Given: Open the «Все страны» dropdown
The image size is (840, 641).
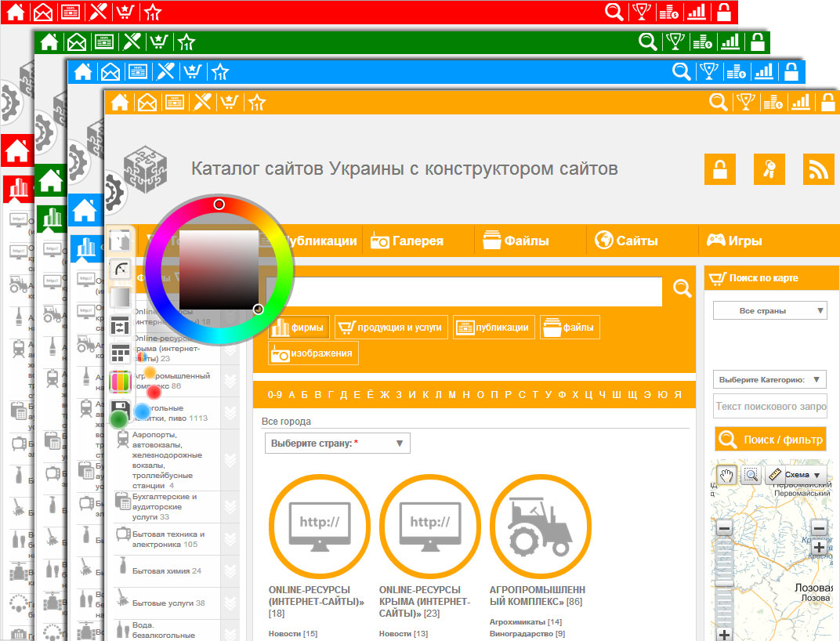Looking at the screenshot, I should click(x=769, y=311).
